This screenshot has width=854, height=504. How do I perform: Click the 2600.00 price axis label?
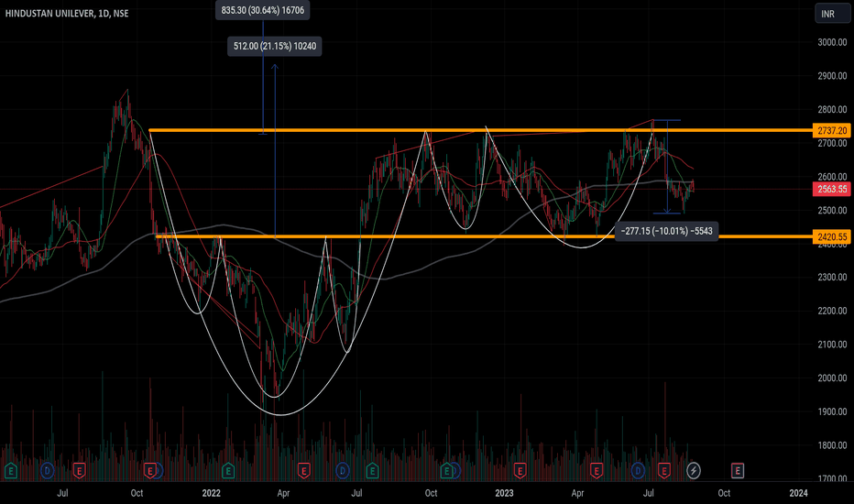832,177
